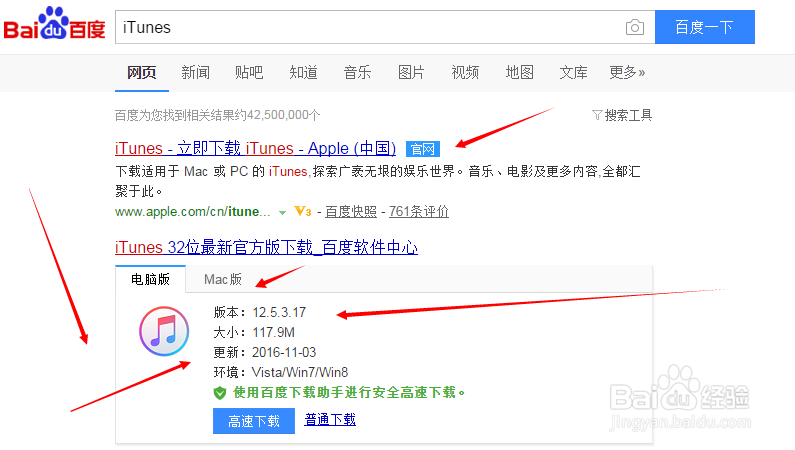Click the 高速下载 button
This screenshot has height=450, width=795.
[x=254, y=421]
